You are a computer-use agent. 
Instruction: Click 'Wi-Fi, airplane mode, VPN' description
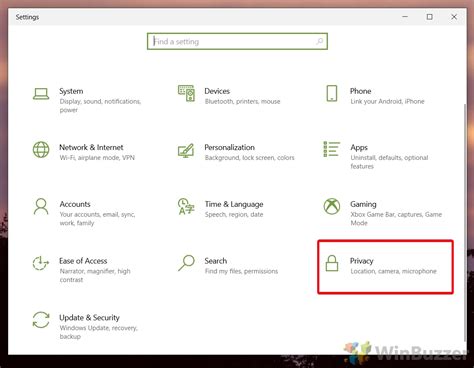(x=97, y=158)
